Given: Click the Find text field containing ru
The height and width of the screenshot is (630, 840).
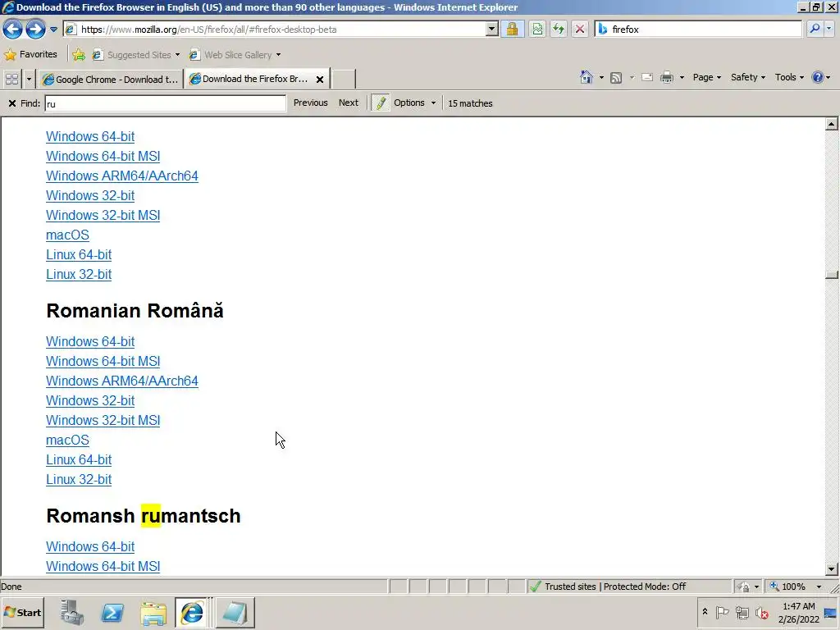Looking at the screenshot, I should click(x=165, y=103).
